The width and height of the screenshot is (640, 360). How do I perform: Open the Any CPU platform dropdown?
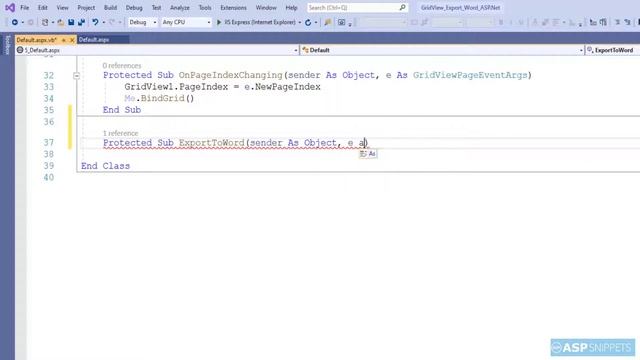(x=186, y=22)
